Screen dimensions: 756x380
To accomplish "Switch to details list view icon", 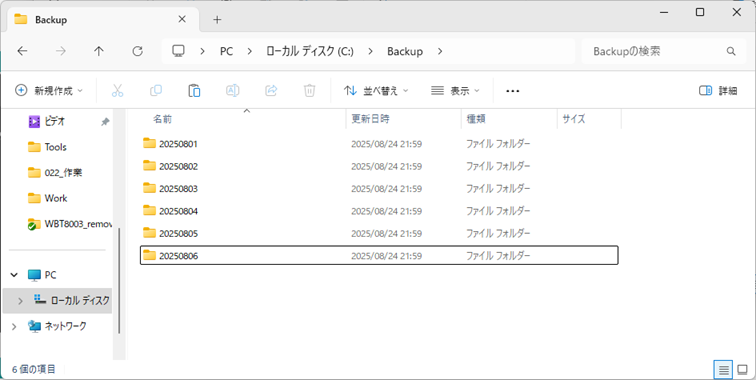I will tap(723, 370).
